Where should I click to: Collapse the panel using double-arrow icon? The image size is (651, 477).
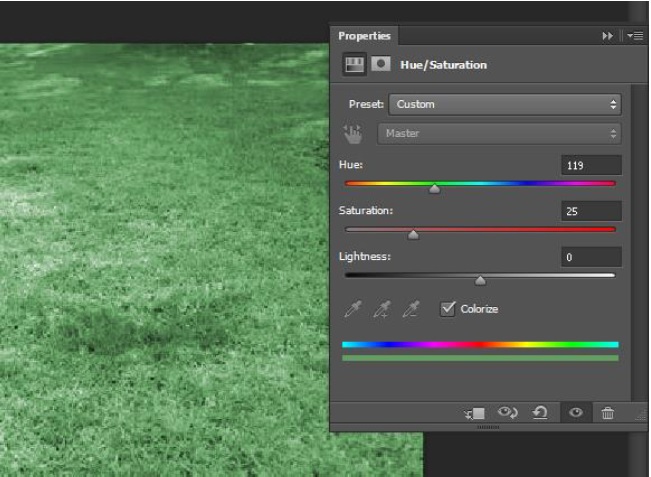pyautogui.click(x=607, y=35)
